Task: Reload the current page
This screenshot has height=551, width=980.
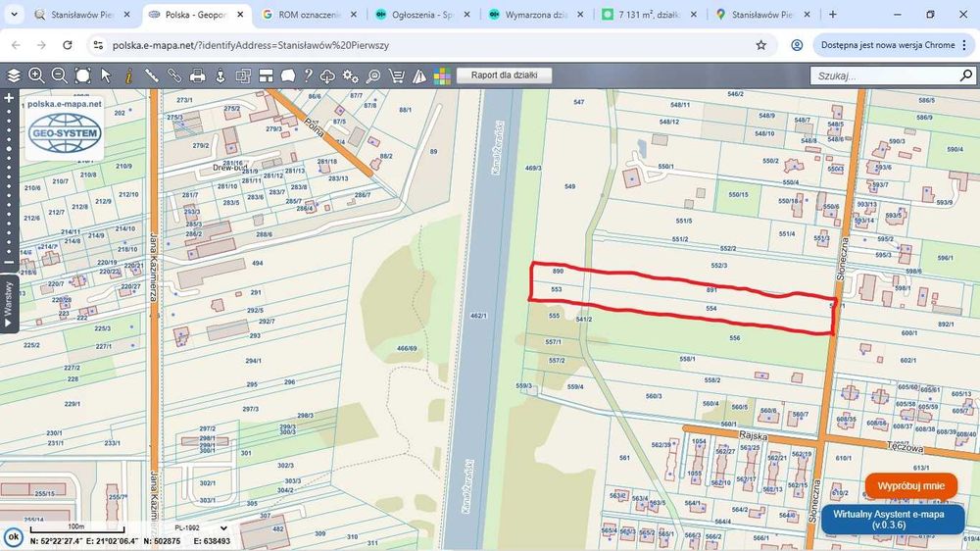Action: (x=68, y=45)
